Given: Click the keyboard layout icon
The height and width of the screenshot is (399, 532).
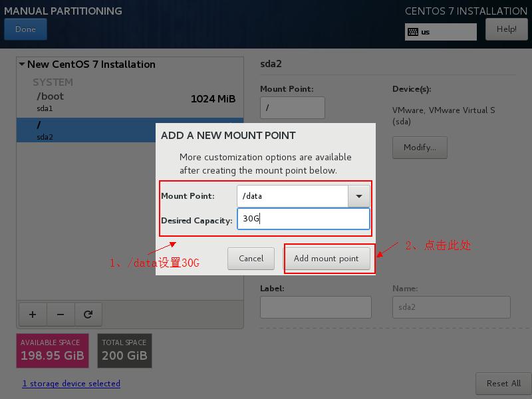Looking at the screenshot, I should [413, 32].
